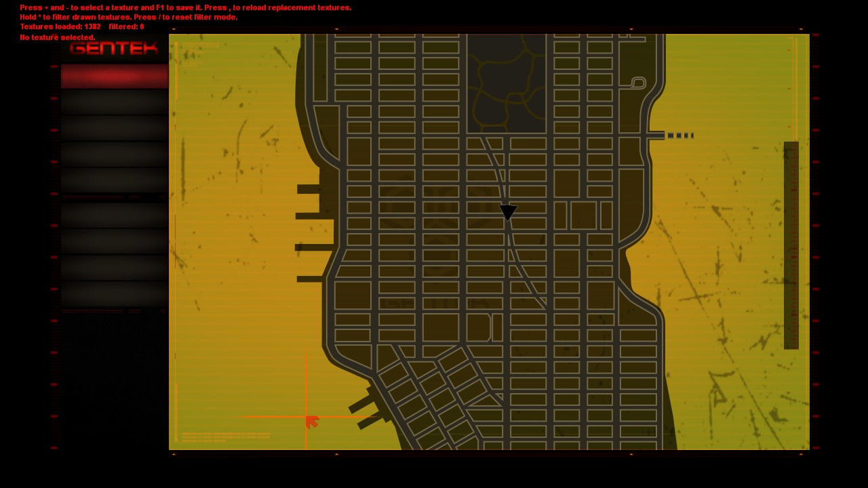This screenshot has width=868, height=488.
Task: Click the GENTEK logo above the menu
Action: click(x=114, y=48)
